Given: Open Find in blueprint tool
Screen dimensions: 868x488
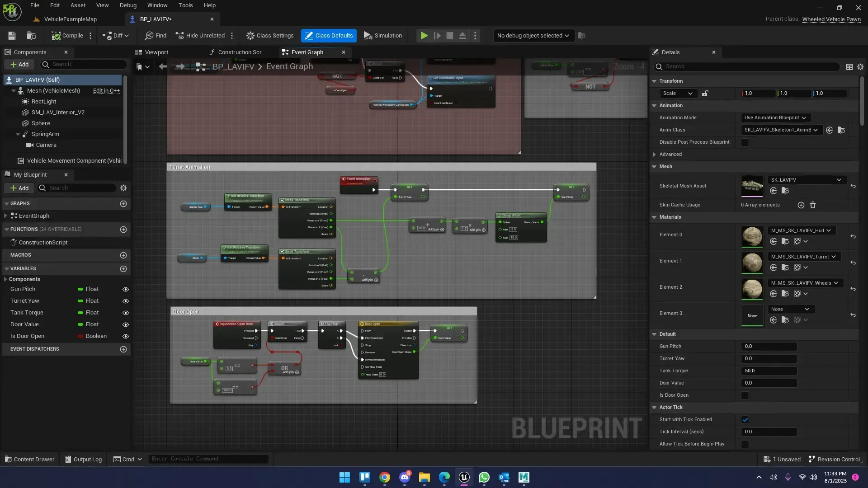Looking at the screenshot, I should [156, 36].
